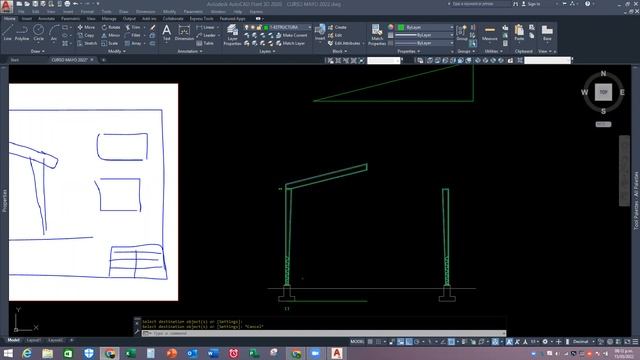Expand the Draw panel
This screenshot has height=360, width=640.
point(38,51)
